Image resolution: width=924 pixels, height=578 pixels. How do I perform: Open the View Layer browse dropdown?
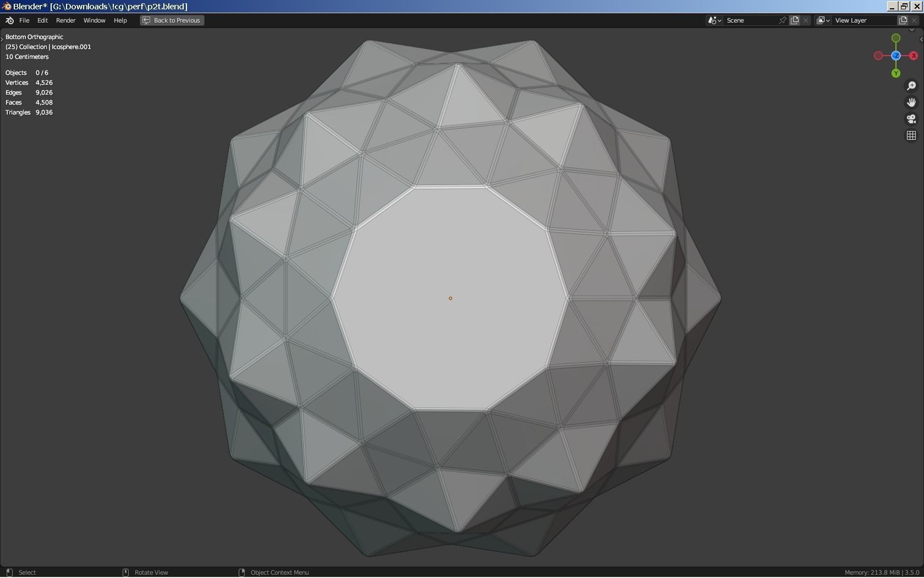(823, 20)
